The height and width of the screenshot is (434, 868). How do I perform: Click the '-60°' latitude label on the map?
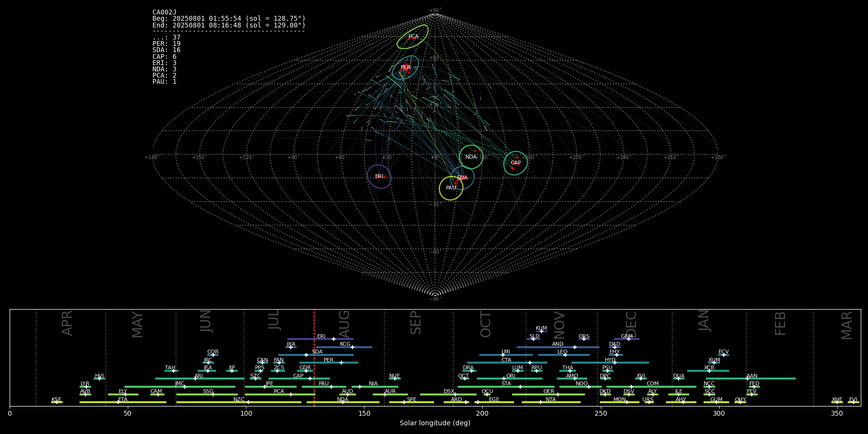coord(435,252)
